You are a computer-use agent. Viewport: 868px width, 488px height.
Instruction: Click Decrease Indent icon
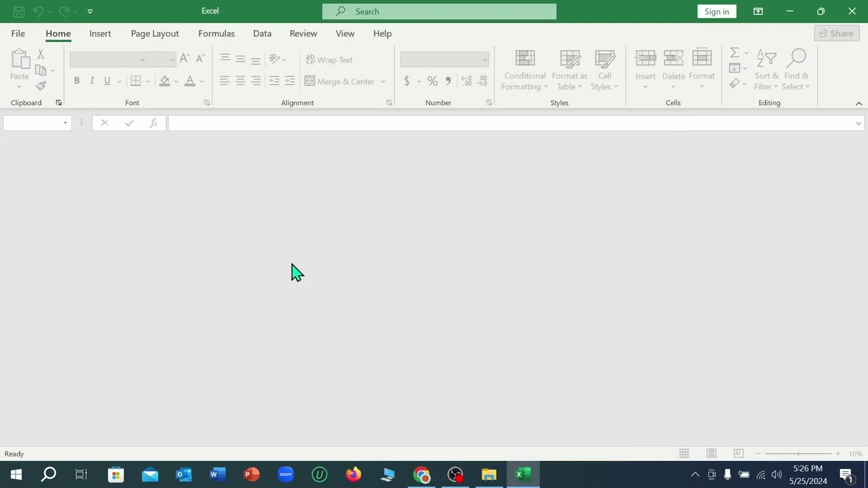[x=274, y=81]
